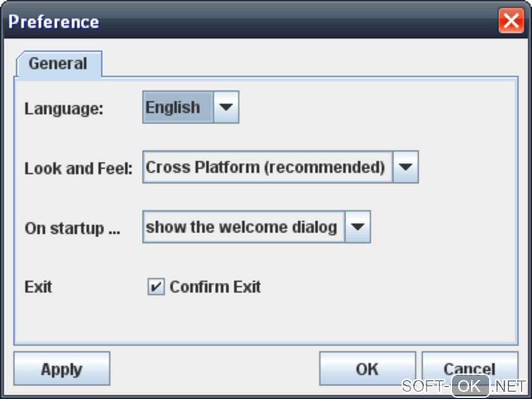532x399 pixels.
Task: Click the Look and Feel: label
Action: tap(78, 168)
